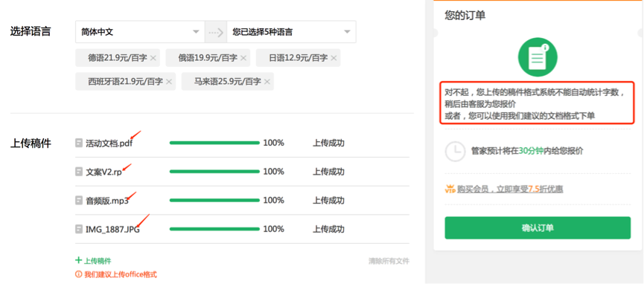Click the warning icon beside office format hint
The image size is (644, 284).
[78, 274]
